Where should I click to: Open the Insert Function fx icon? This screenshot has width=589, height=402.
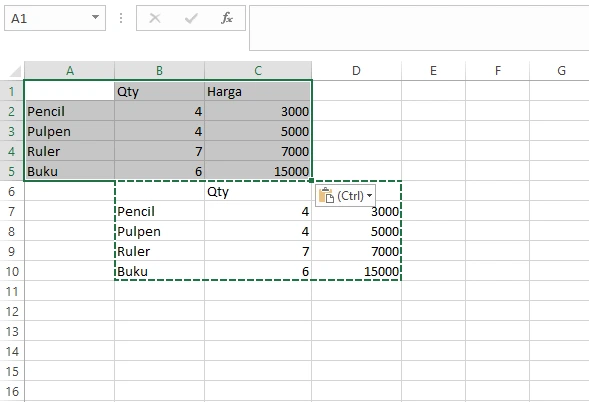227,18
